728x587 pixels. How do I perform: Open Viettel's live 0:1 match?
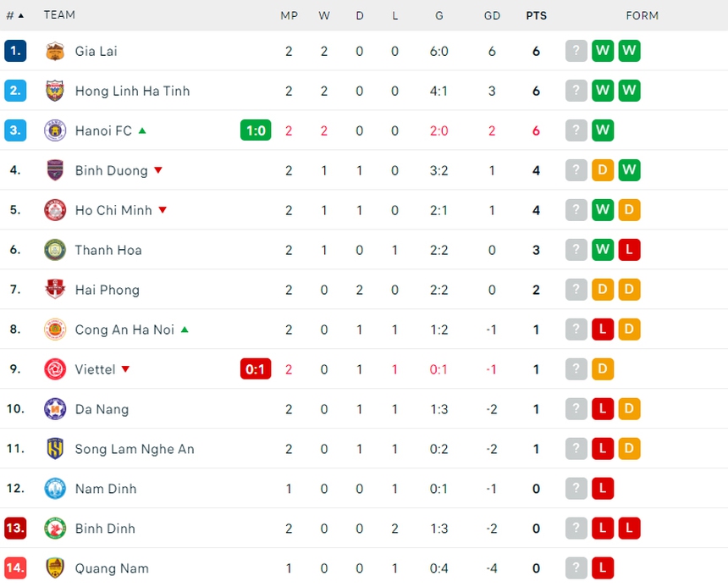[256, 369]
